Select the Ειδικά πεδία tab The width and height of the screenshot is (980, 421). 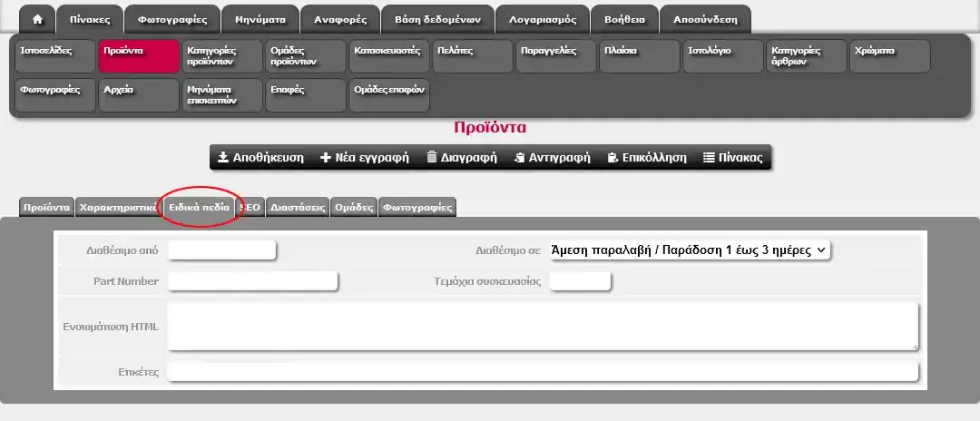coord(199,207)
